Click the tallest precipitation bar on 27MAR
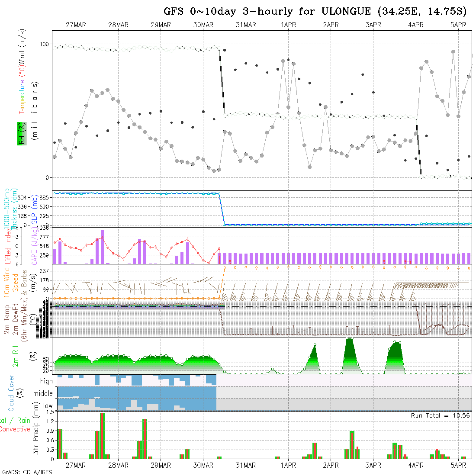The image size is (476, 476). (102, 436)
